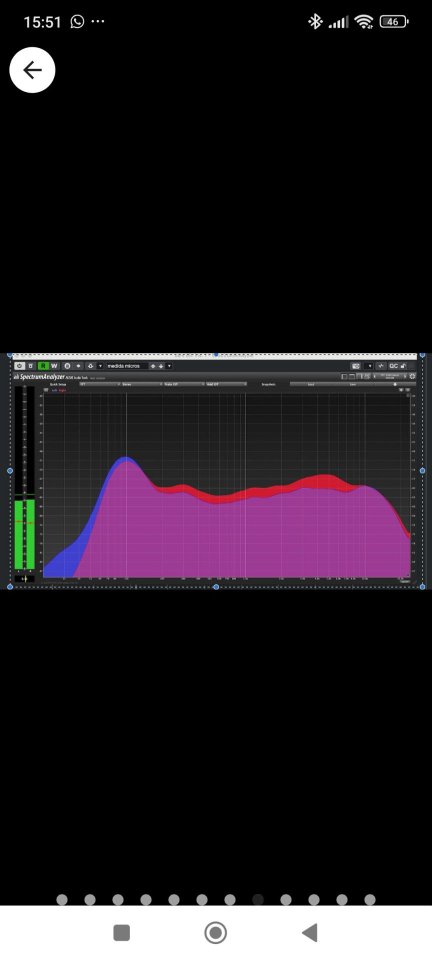Click the camera snapshot icon in the plugin header
Viewport: 432px width, 960px height.
356,366
